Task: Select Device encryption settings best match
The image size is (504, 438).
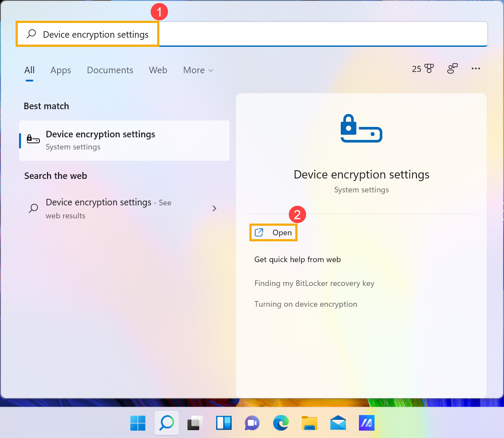Action: click(124, 140)
